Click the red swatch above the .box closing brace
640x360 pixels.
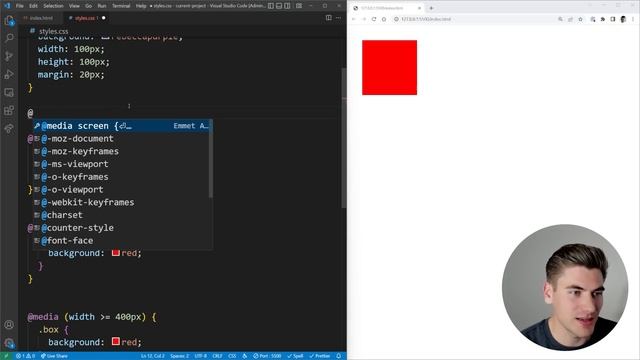pos(116,252)
